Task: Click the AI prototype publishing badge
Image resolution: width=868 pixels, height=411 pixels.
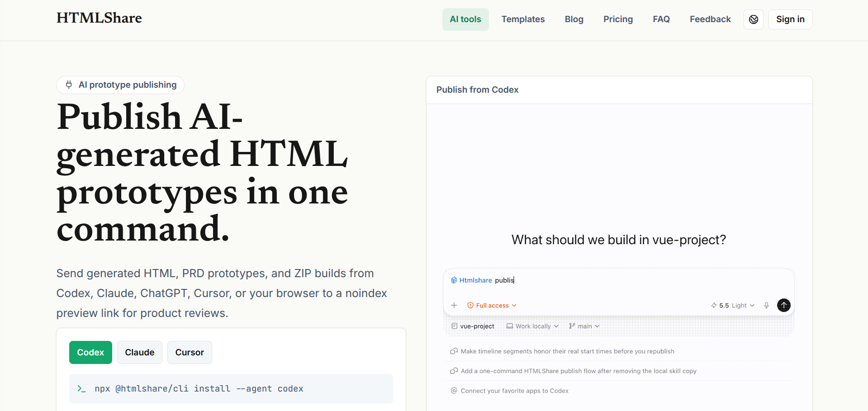Action: pos(120,85)
